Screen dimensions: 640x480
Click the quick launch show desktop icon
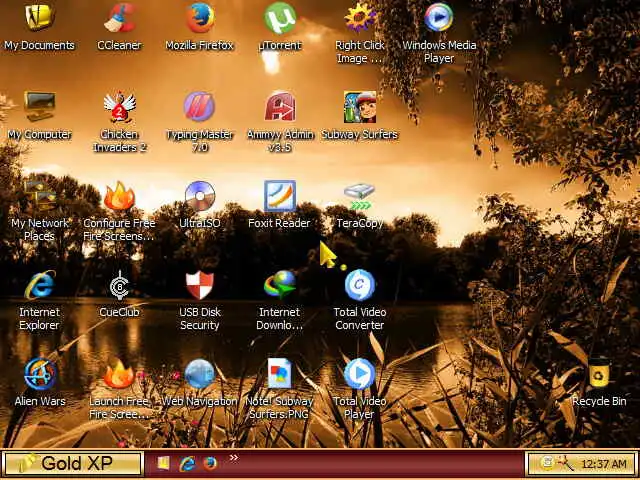click(163, 462)
